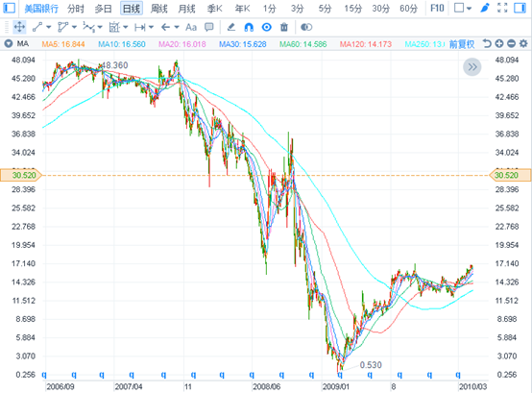Viewport: 532px width, 393px height.
Task: Click the double-chevron expand button on chart
Action: (472, 67)
